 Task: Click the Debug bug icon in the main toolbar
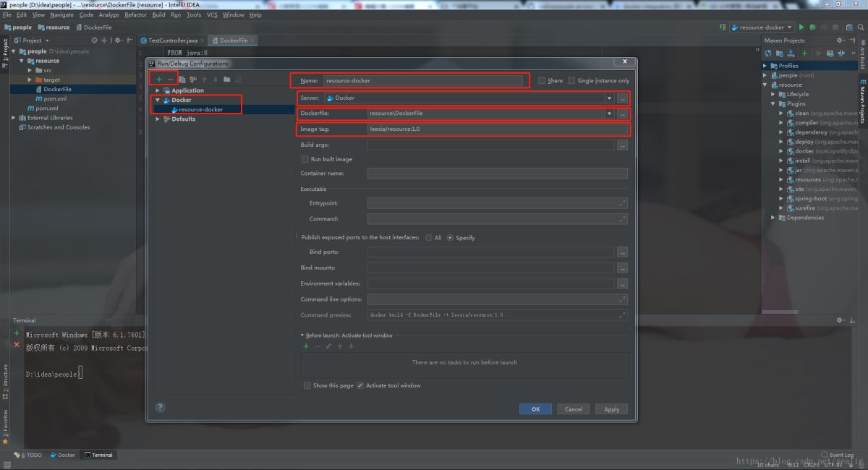[812, 27]
